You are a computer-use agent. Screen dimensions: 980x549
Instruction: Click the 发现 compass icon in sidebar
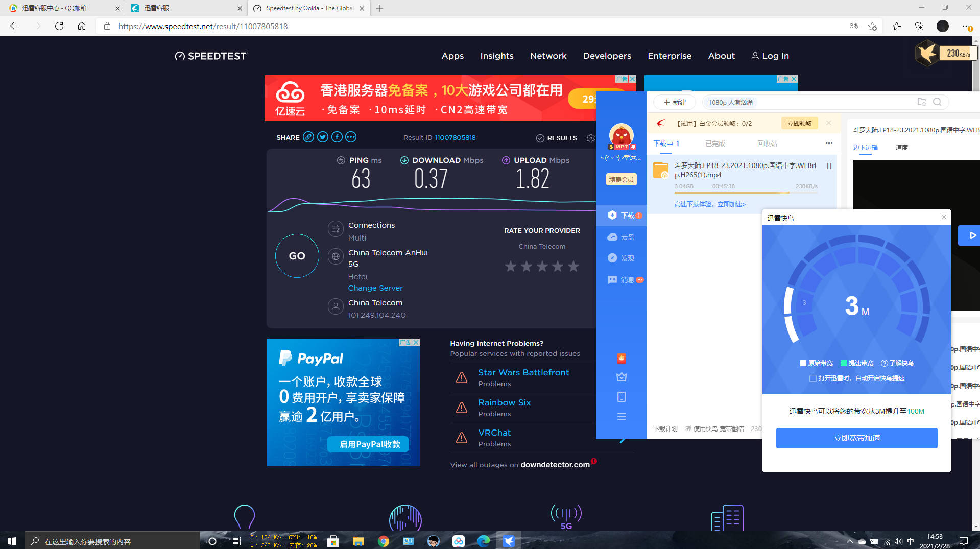(612, 258)
